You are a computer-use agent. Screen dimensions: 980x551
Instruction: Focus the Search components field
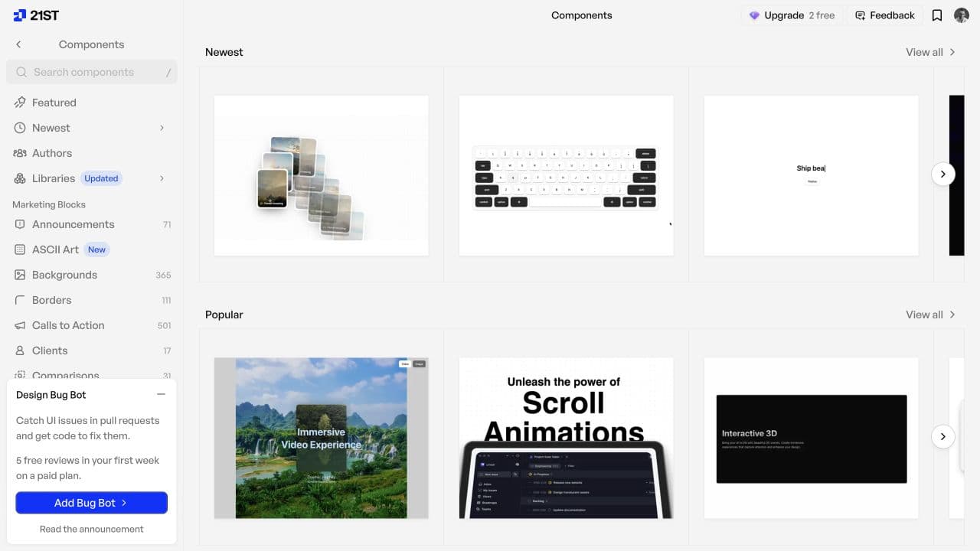point(92,72)
